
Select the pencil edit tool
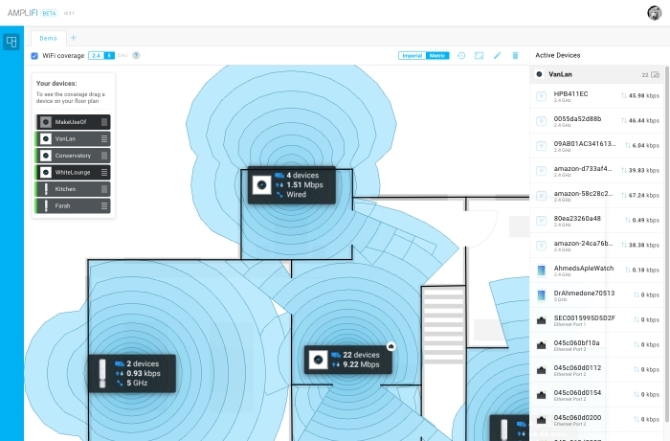pos(497,56)
